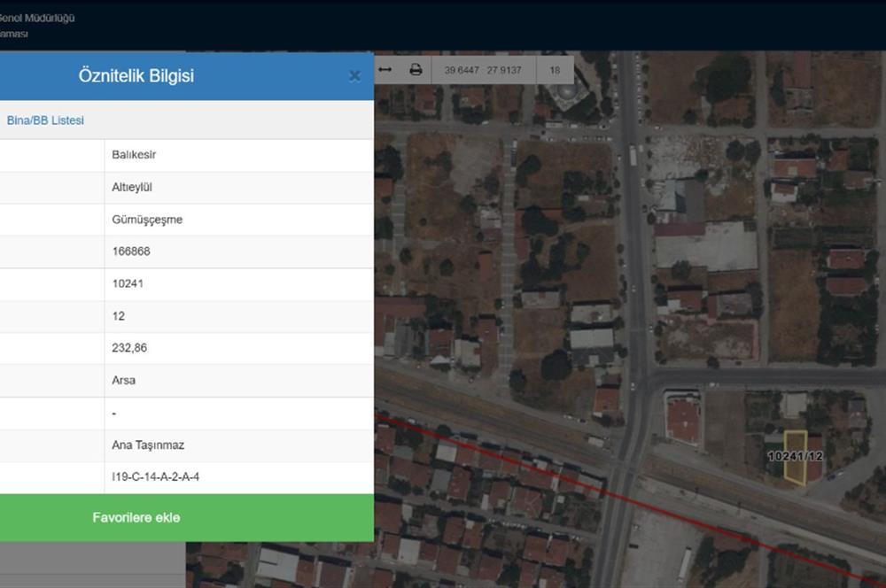Click the ada number 10241 in table

coord(128,284)
